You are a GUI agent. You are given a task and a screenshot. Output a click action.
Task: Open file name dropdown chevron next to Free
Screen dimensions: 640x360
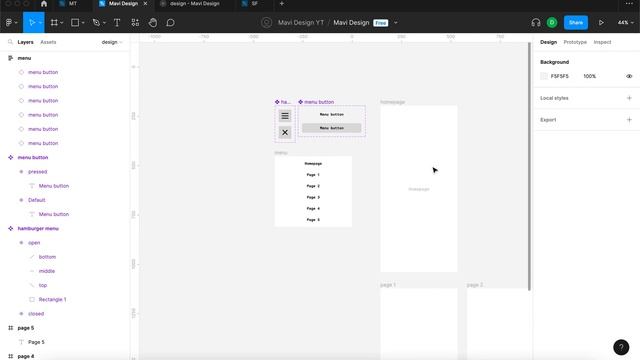396,23
